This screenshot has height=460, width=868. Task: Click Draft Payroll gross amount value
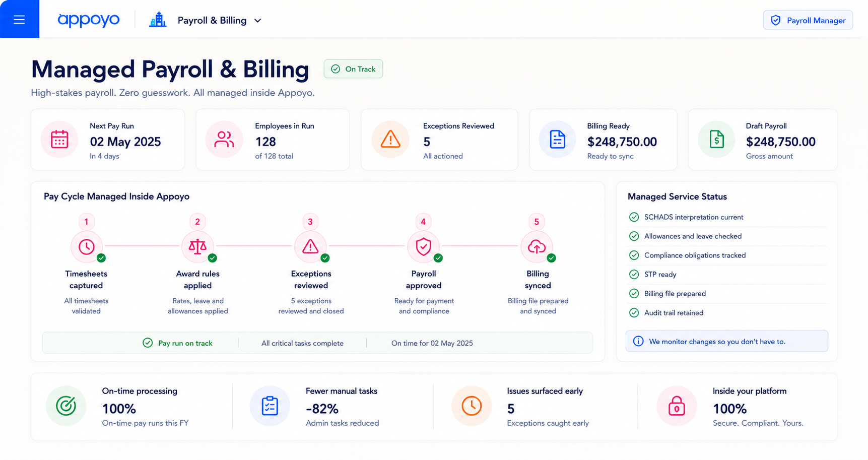point(781,142)
